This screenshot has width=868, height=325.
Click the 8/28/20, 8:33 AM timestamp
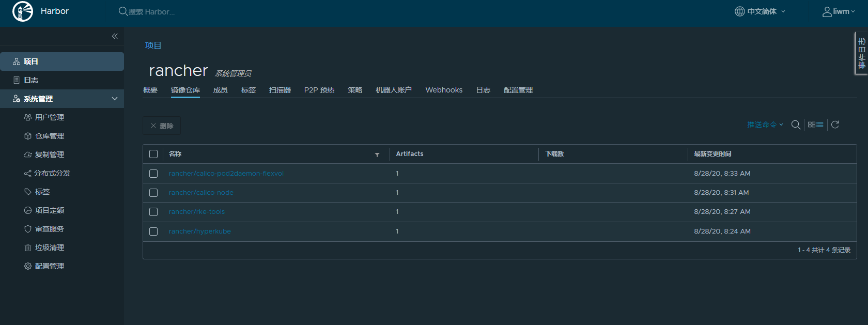click(722, 174)
